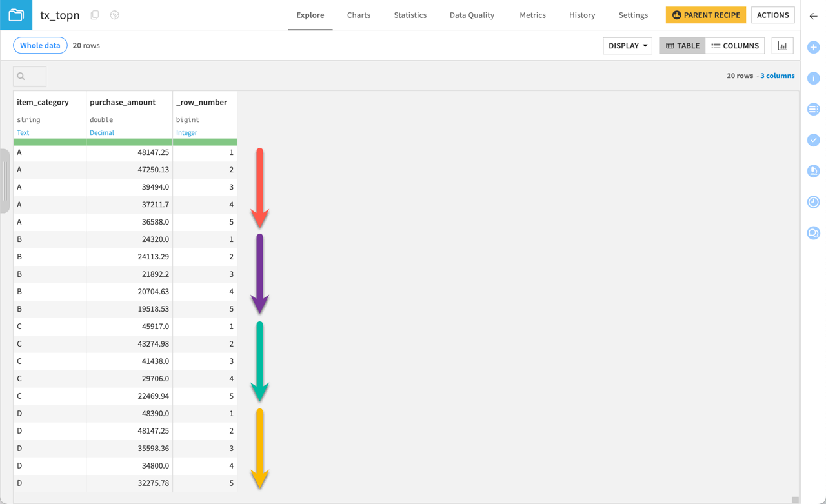This screenshot has height=504, width=826.
Task: View the dataset Timeline panel
Action: 813,202
